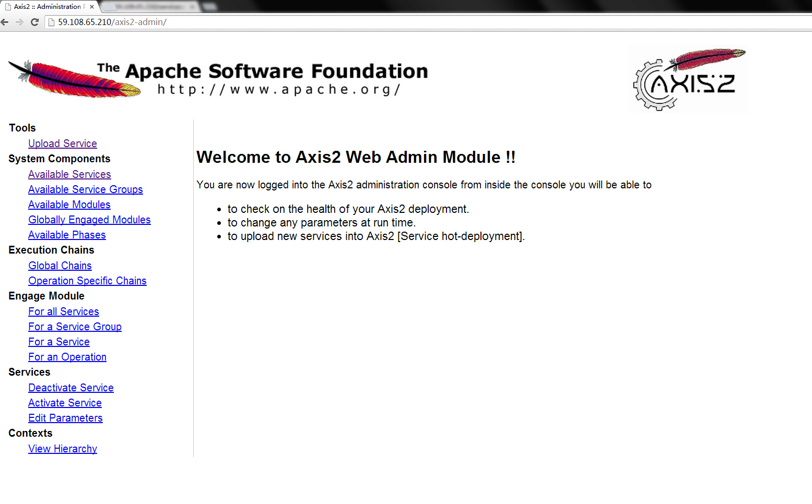Close the Axis2 Administration tab
Viewport: 812px width, 504px height.
92,7
